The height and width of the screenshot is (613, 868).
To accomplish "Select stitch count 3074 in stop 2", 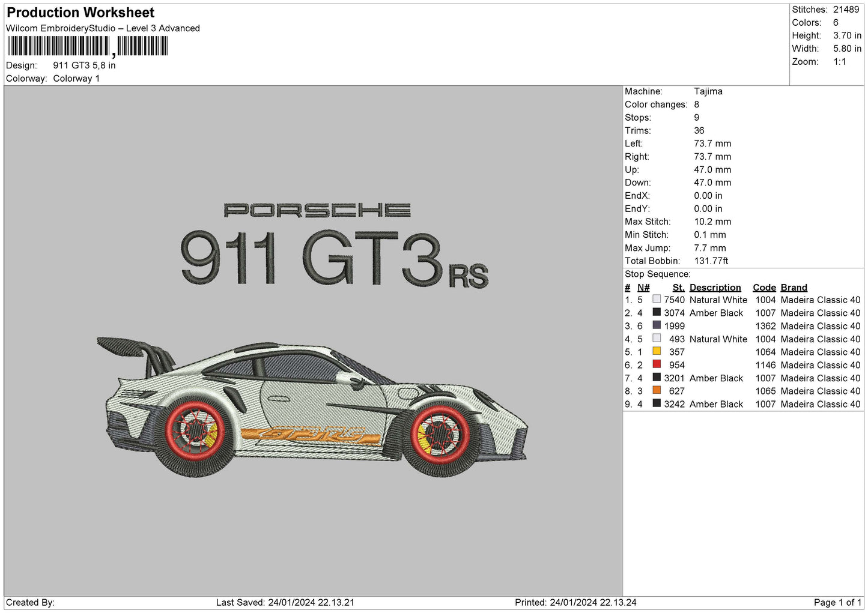I will point(675,313).
